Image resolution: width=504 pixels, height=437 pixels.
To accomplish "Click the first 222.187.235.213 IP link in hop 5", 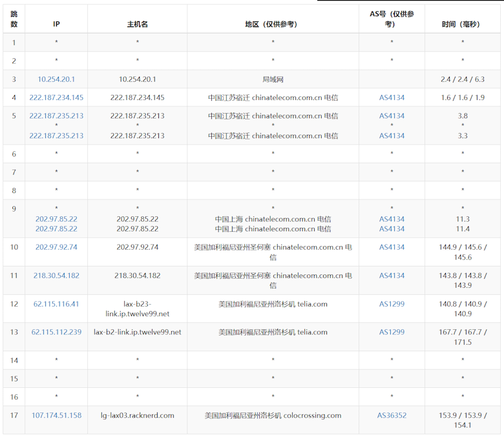I will pos(56,116).
